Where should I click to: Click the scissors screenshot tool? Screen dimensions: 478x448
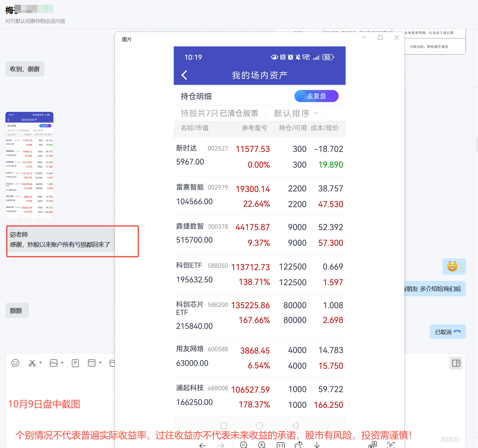[32, 363]
